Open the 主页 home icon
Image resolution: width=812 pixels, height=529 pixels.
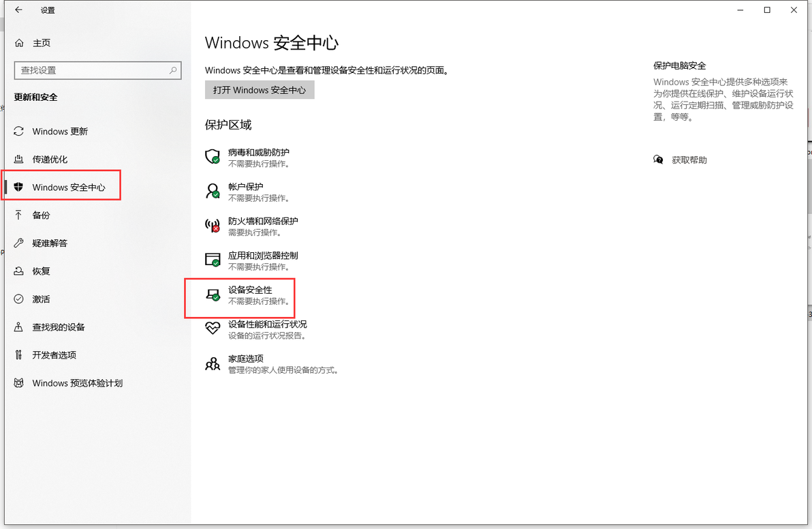[x=19, y=43]
